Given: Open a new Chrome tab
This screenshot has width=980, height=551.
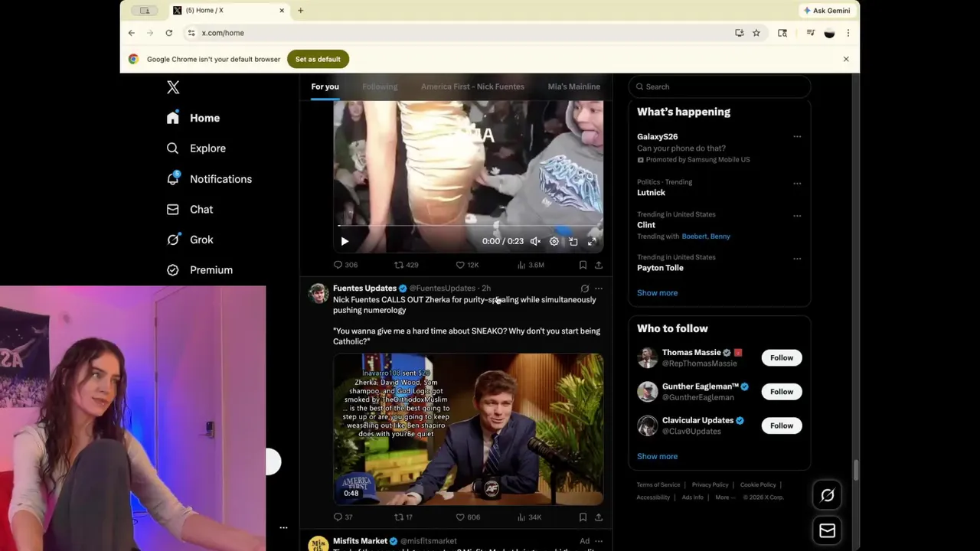Looking at the screenshot, I should (x=301, y=11).
